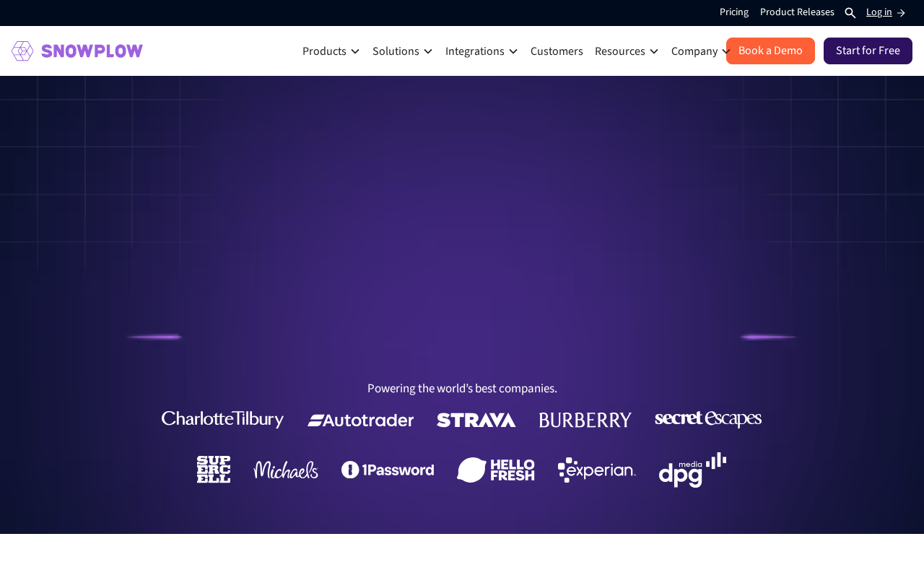Go to the Pricing page
924x578 pixels.
pos(734,12)
